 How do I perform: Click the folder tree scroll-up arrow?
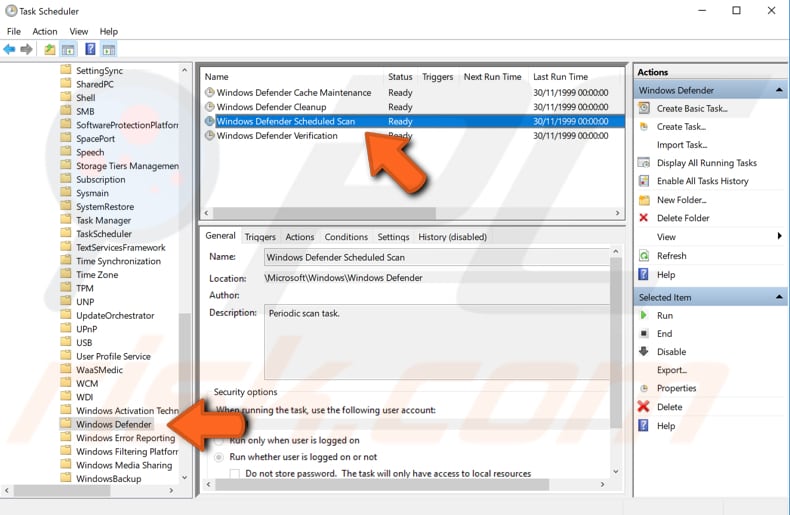tap(184, 70)
